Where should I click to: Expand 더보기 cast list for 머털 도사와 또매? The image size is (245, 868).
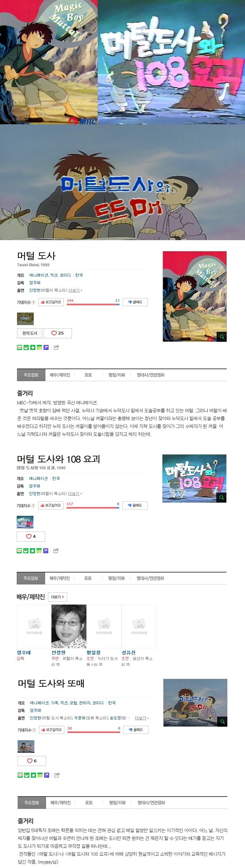142,718
